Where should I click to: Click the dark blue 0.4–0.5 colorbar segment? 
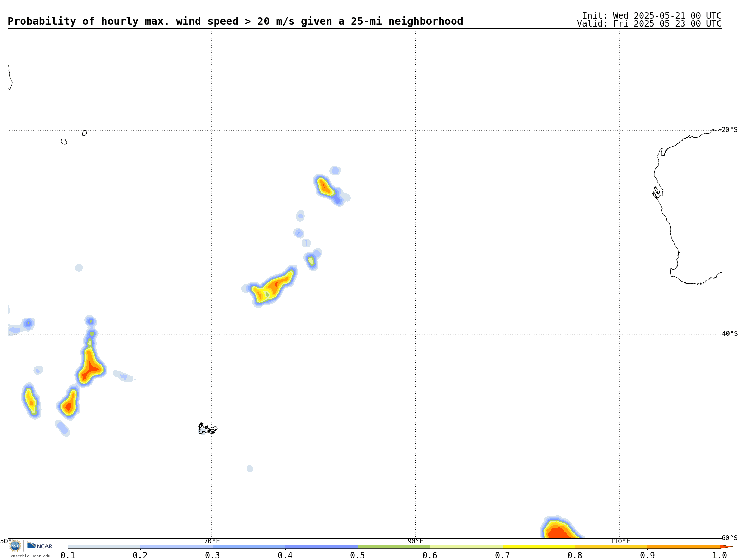[x=321, y=547]
